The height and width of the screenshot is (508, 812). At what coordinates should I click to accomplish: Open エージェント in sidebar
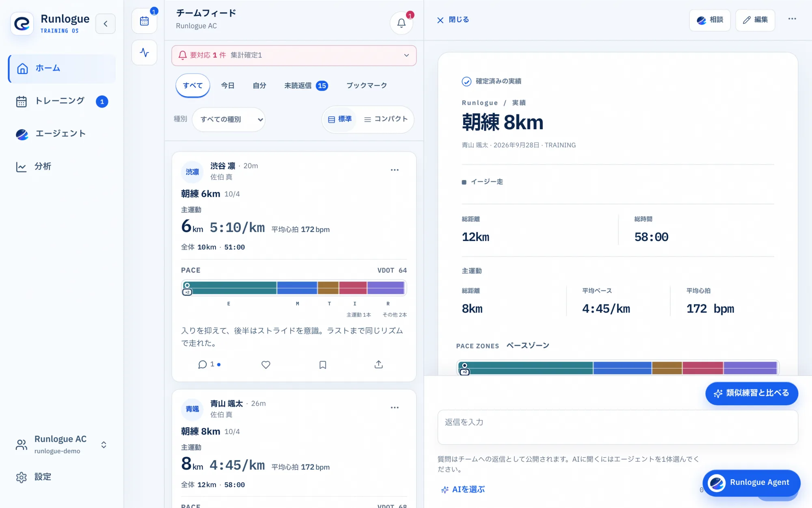pos(62,134)
